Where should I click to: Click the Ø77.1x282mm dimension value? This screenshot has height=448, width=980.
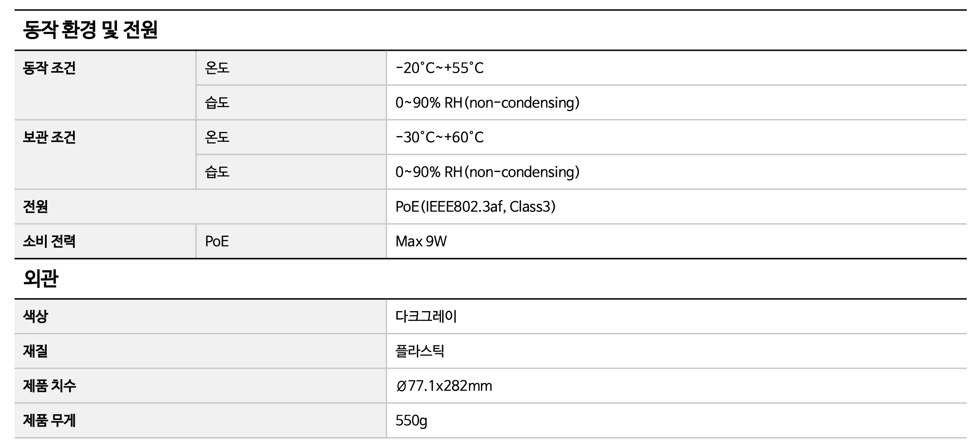(444, 386)
